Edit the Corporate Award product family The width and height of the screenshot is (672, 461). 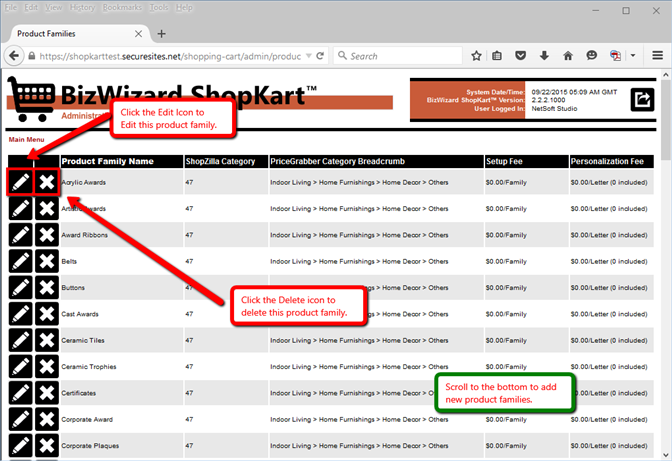pos(21,419)
